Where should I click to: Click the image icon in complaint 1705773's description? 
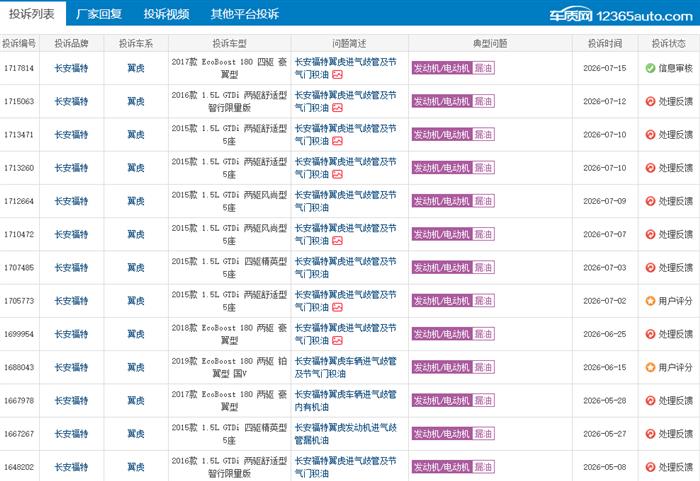coord(338,307)
